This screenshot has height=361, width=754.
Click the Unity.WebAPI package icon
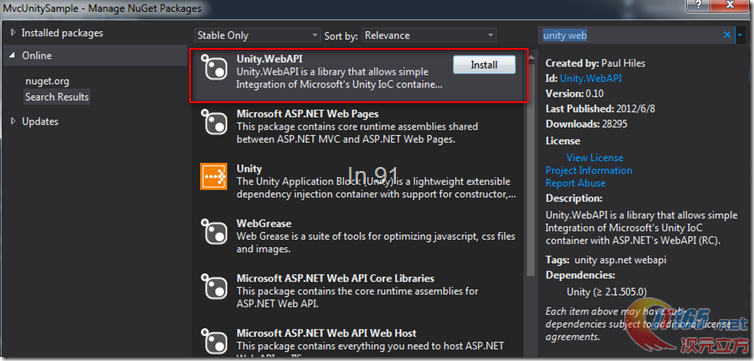[214, 68]
